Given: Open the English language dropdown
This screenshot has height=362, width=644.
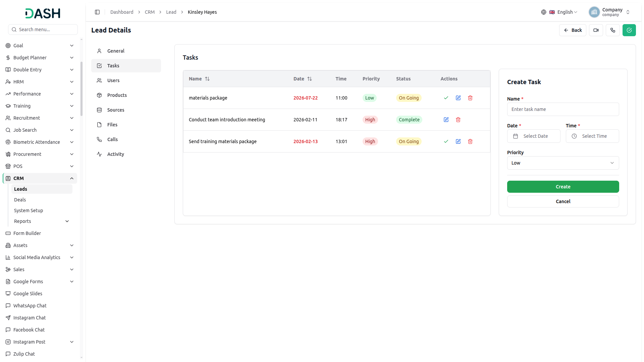Looking at the screenshot, I should [563, 12].
